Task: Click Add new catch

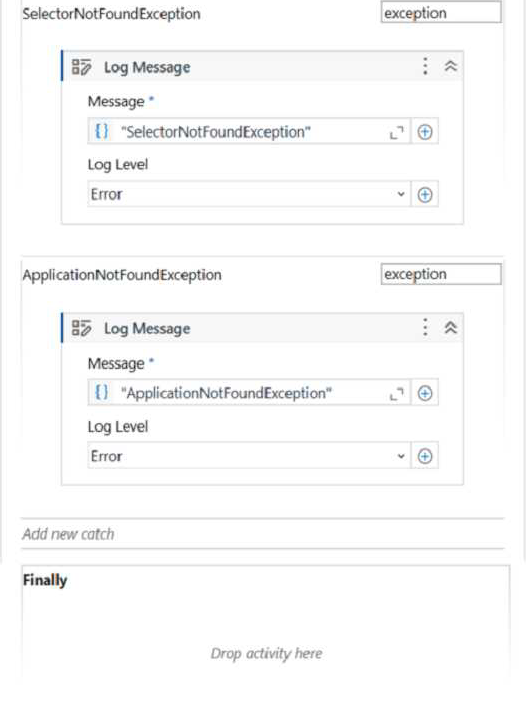Action: (x=68, y=534)
